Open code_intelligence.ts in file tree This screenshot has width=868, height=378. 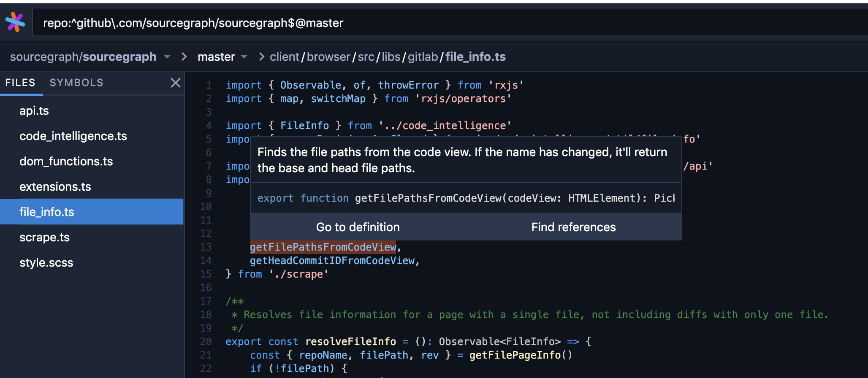tap(92, 136)
